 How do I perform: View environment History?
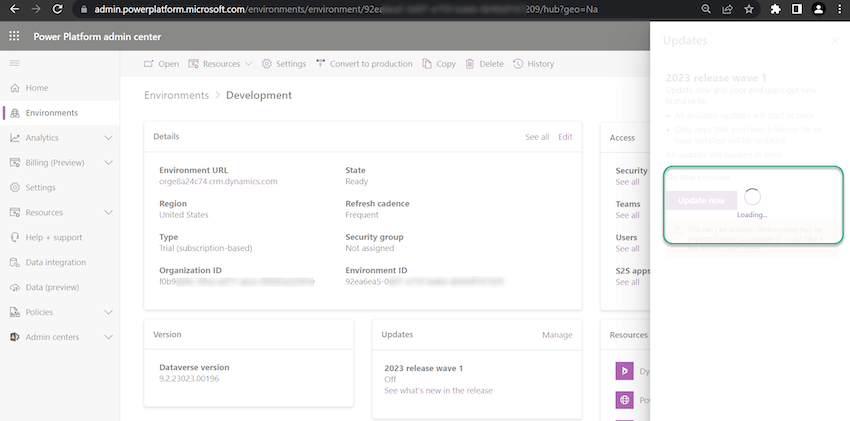[533, 64]
